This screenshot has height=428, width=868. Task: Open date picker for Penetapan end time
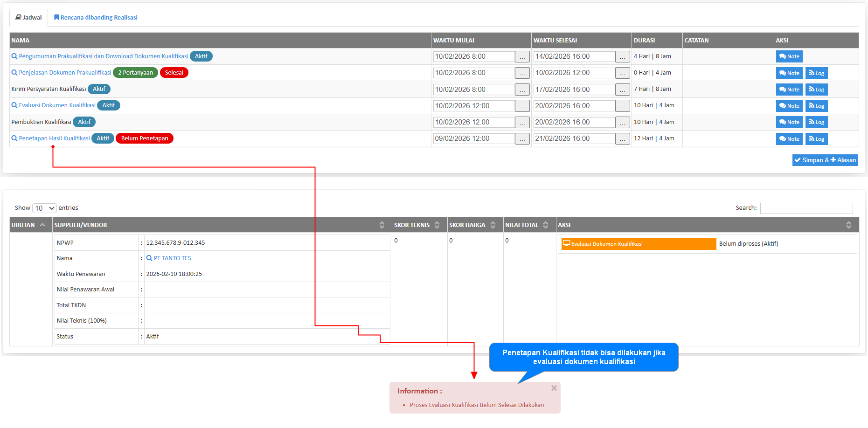[622, 139]
